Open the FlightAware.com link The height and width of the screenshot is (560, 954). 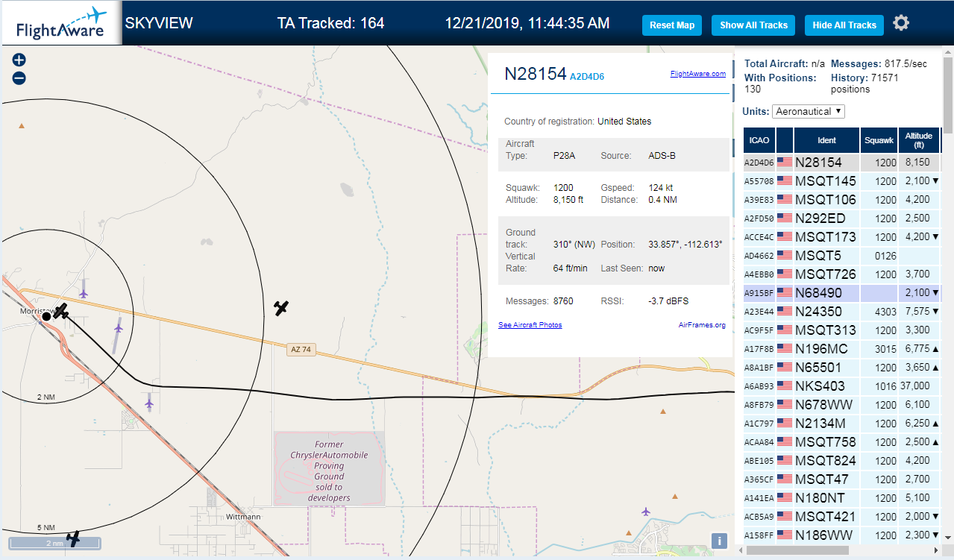click(x=698, y=74)
